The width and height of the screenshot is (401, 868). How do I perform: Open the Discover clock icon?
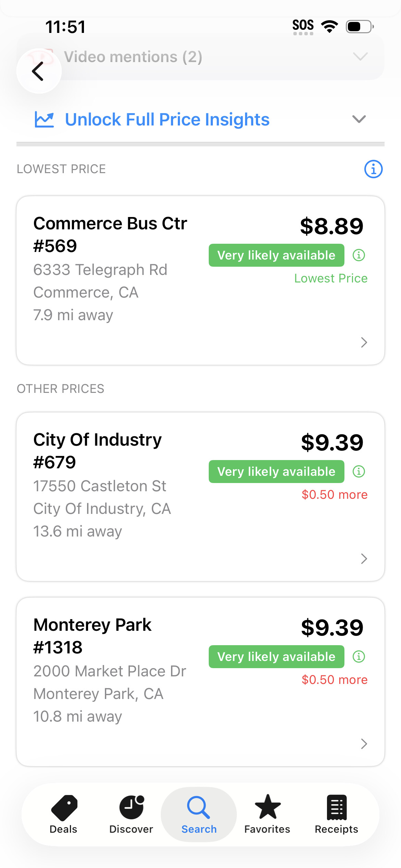click(x=132, y=807)
